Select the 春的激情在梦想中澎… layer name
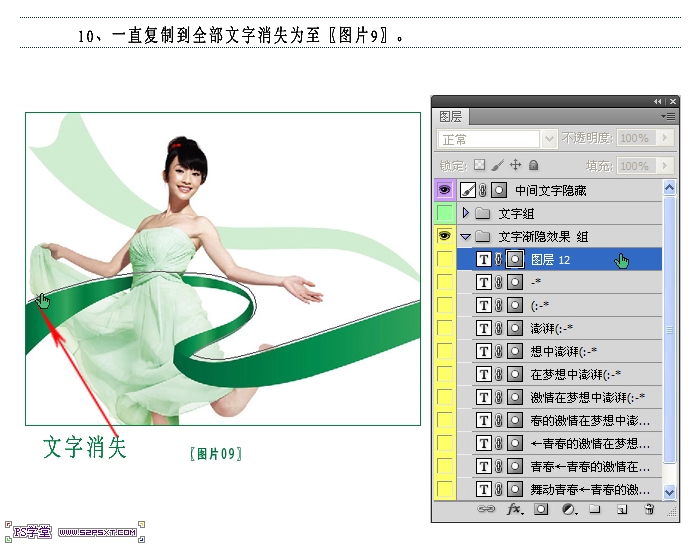 click(590, 421)
